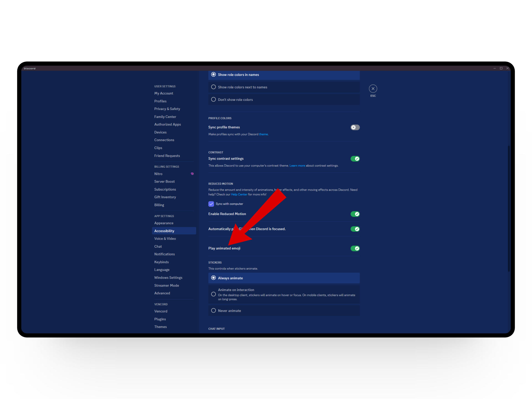Screen dimensions: 532x399
Task: Disable Sync contrast settings toggle
Action: pos(355,159)
